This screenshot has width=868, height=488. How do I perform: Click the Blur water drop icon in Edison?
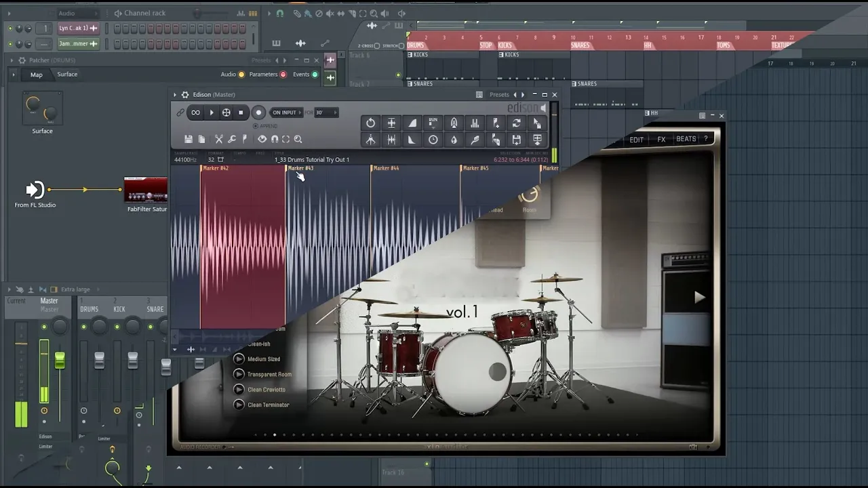pos(454,140)
